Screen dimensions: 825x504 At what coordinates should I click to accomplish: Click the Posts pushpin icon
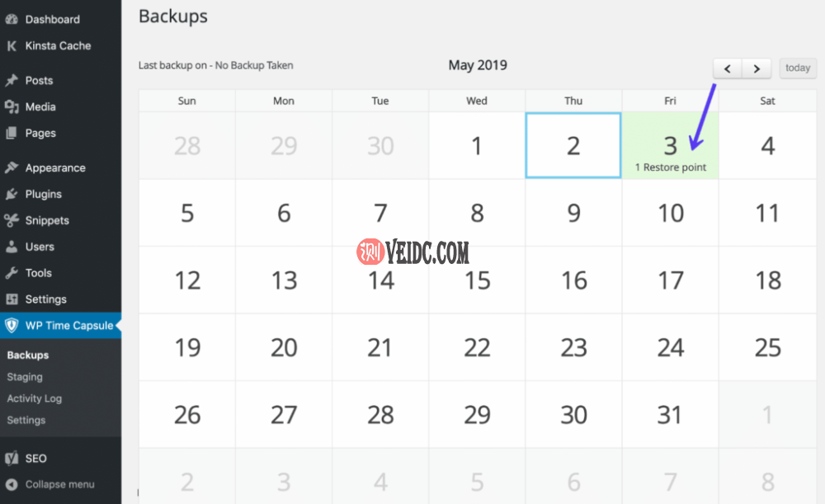(x=12, y=81)
